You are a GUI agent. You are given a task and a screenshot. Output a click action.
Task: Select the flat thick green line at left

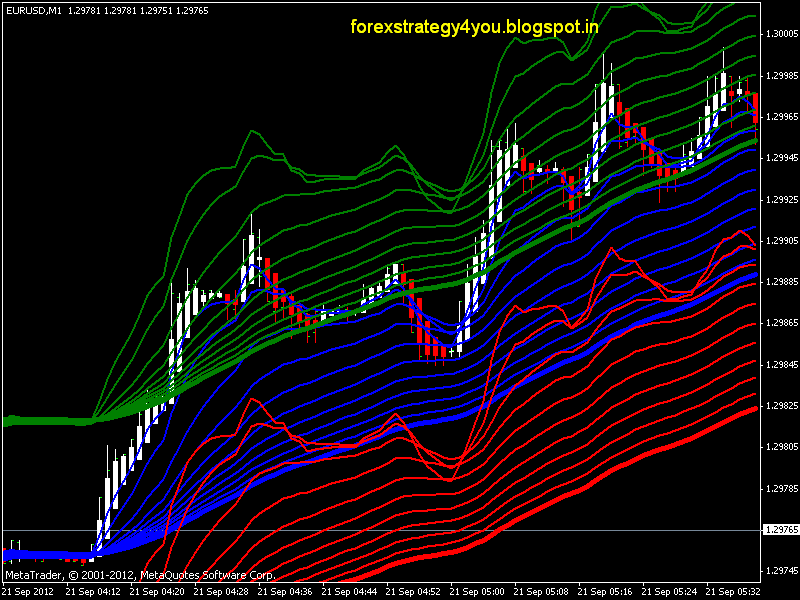point(45,421)
